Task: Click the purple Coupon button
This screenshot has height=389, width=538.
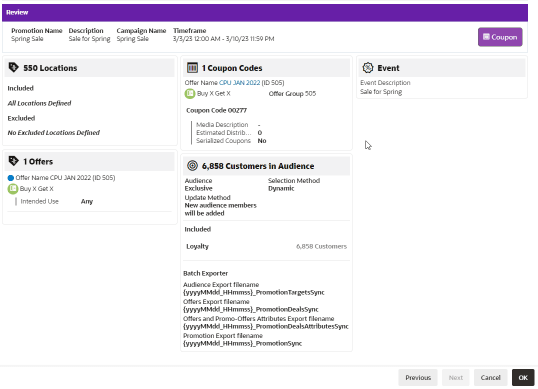Action: click(x=500, y=37)
